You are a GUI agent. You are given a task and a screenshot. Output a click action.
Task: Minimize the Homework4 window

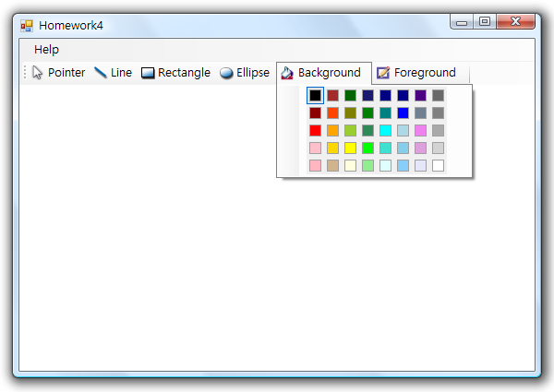tap(462, 22)
